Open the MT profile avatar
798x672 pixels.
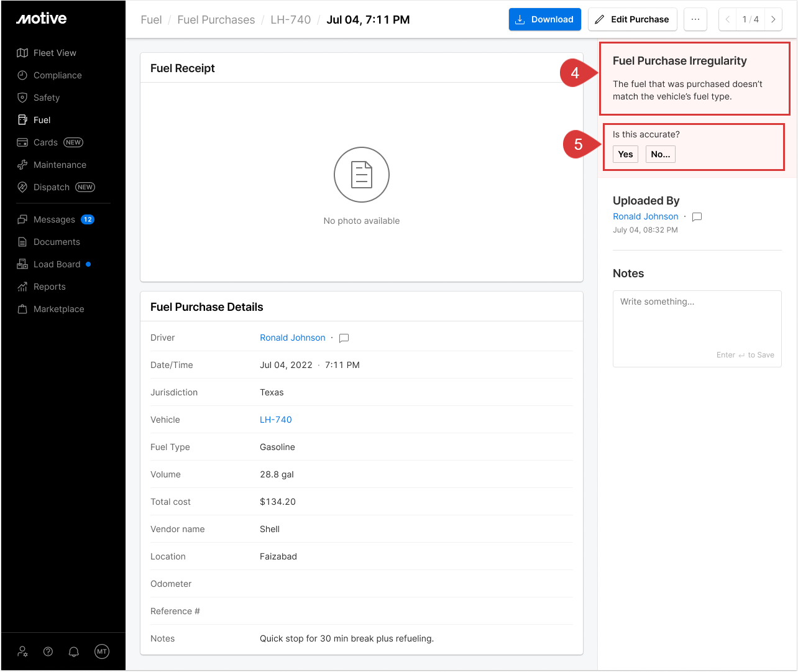click(x=102, y=651)
